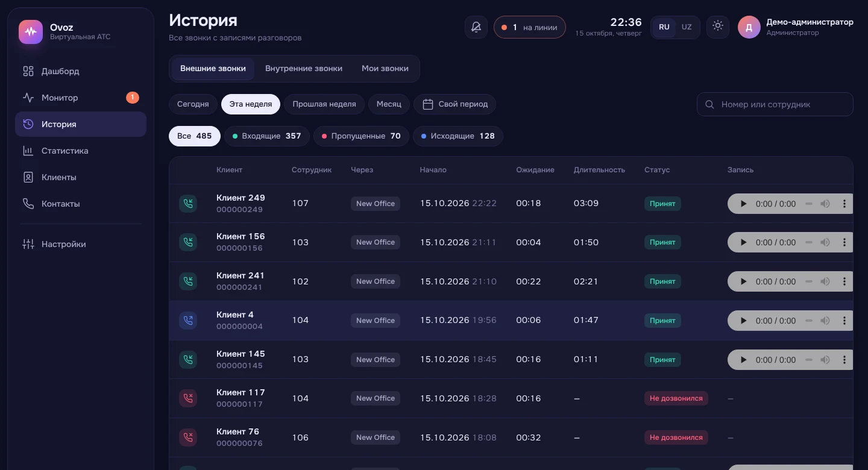This screenshot has width=868, height=470.
Task: Play recording for Клиент 249
Action: click(x=744, y=204)
